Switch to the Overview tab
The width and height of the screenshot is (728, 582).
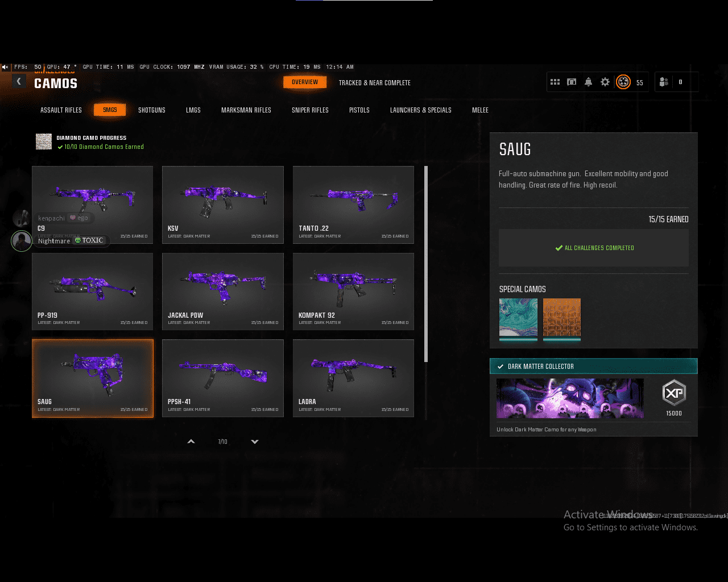(x=305, y=82)
